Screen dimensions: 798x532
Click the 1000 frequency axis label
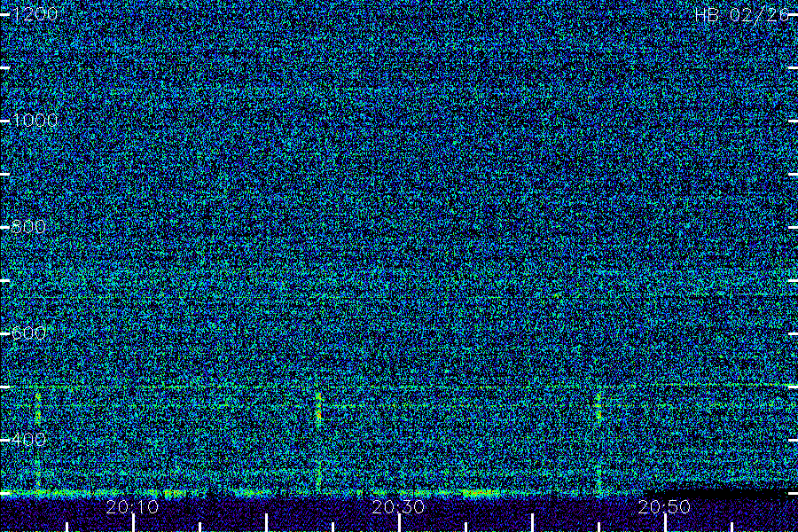pyautogui.click(x=34, y=121)
